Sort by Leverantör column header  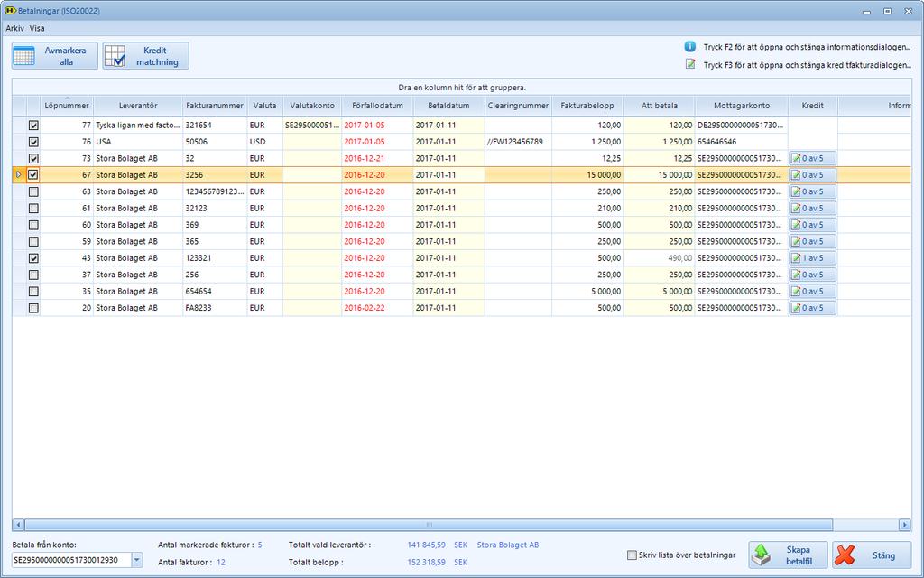[x=138, y=106]
